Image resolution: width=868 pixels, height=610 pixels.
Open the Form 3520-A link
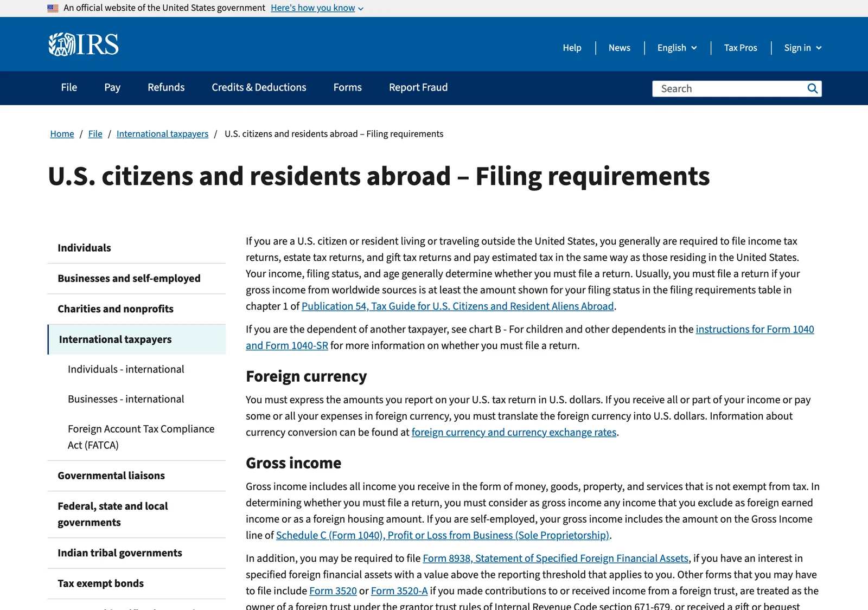(399, 591)
